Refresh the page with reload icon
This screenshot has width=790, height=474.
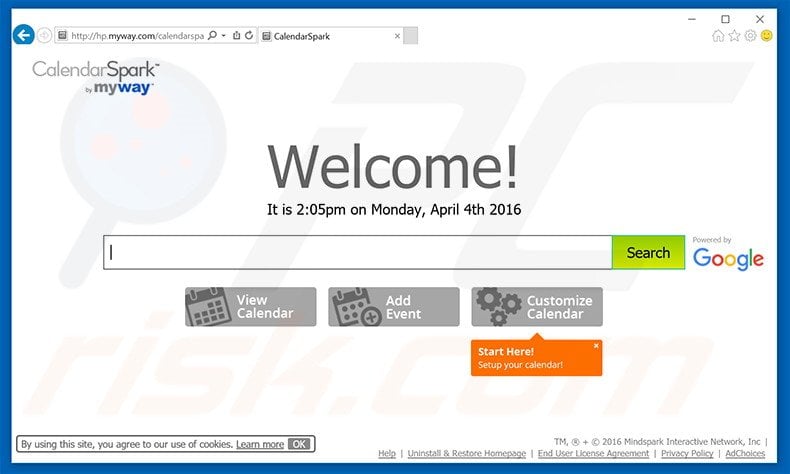coord(249,35)
